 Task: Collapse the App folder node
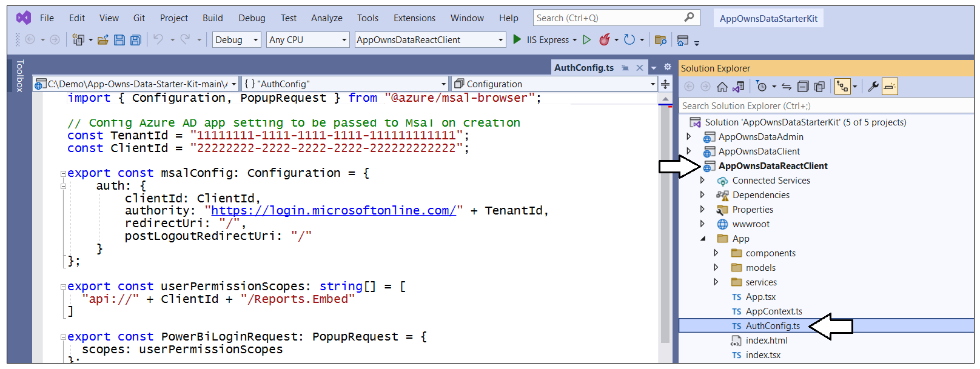(x=703, y=239)
